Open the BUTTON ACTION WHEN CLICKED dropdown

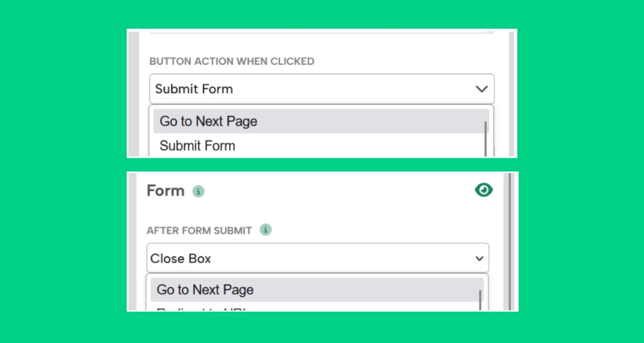point(322,89)
